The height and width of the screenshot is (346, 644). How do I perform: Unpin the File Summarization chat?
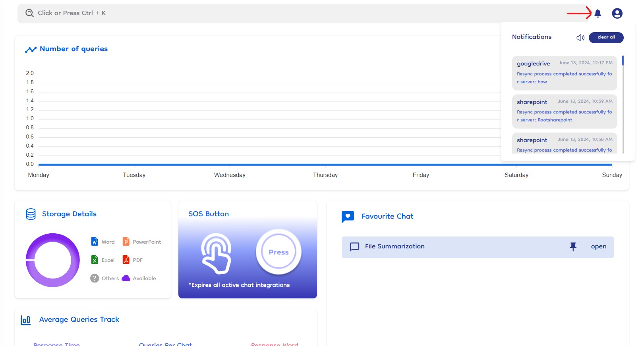coord(573,247)
